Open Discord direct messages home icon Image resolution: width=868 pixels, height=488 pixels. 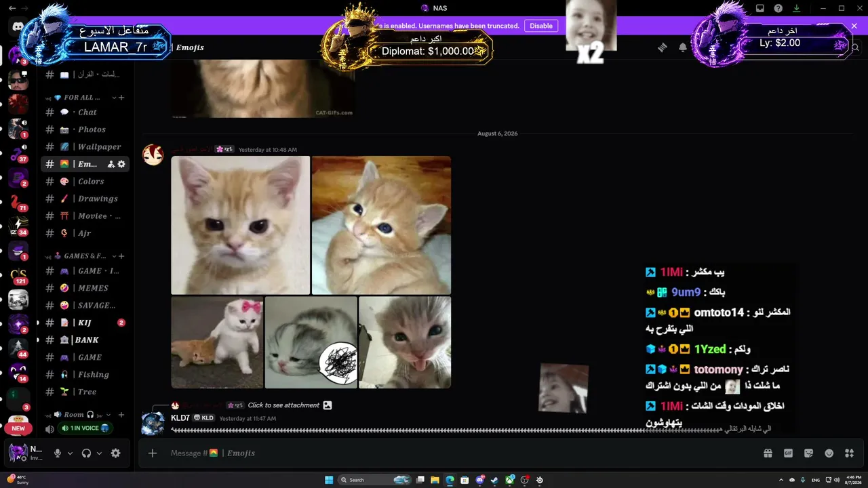point(18,27)
